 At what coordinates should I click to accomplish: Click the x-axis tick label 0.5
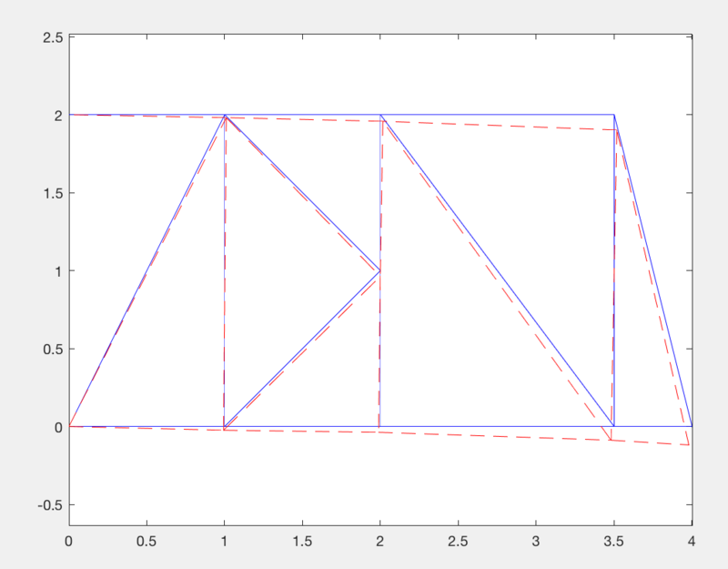[147, 541]
